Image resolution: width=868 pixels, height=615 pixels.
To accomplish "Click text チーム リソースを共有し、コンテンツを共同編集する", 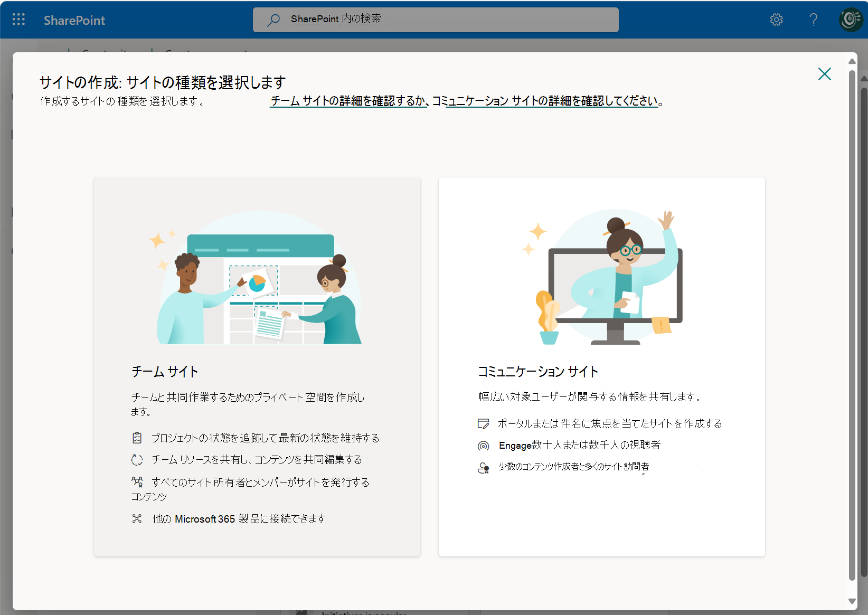I will coord(257,460).
